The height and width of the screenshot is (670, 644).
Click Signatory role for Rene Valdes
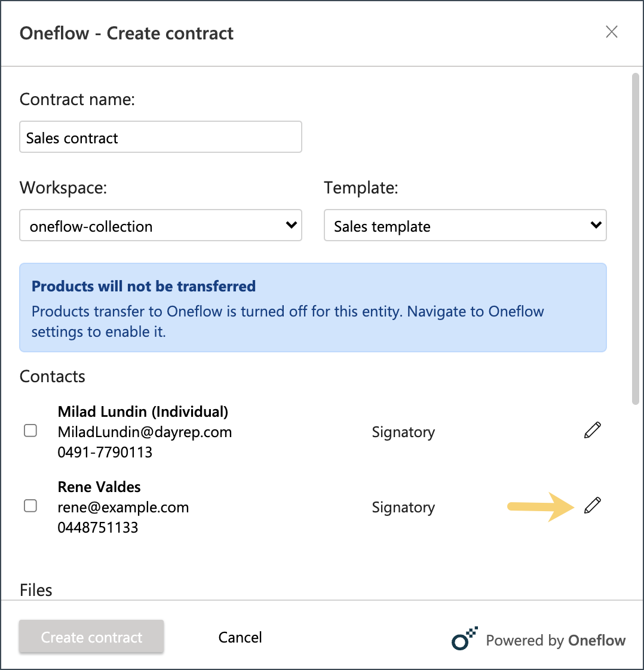coord(403,507)
